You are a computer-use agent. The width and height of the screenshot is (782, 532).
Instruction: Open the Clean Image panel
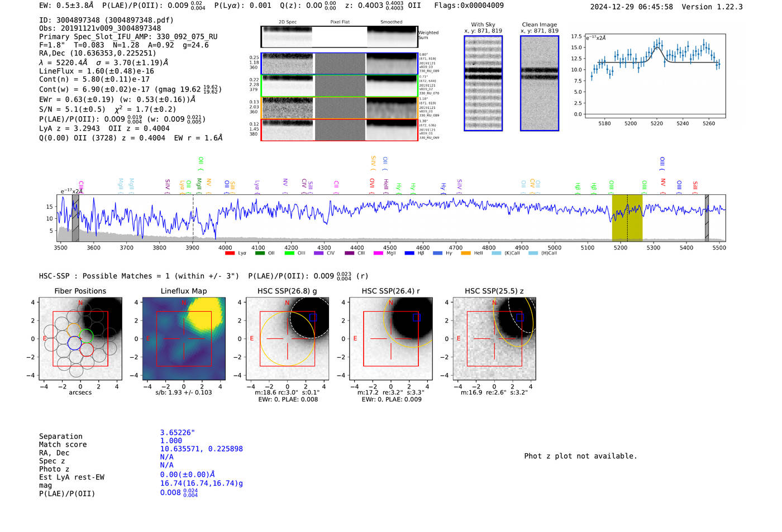click(x=540, y=83)
